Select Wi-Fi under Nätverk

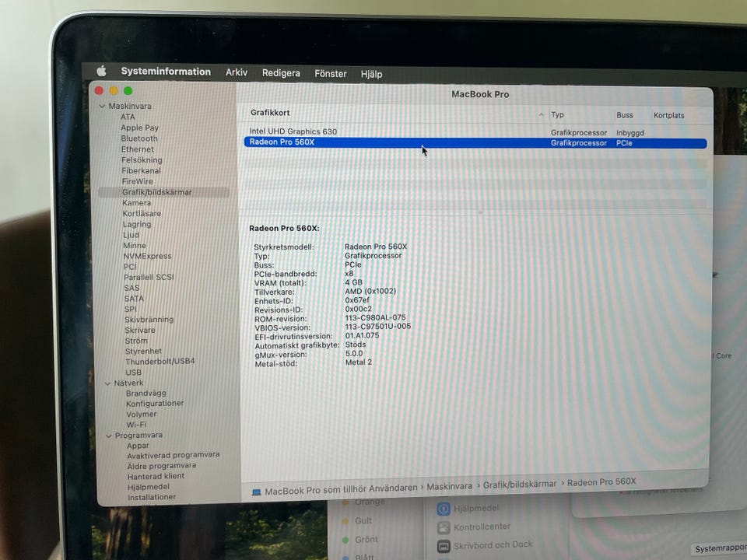pyautogui.click(x=136, y=425)
